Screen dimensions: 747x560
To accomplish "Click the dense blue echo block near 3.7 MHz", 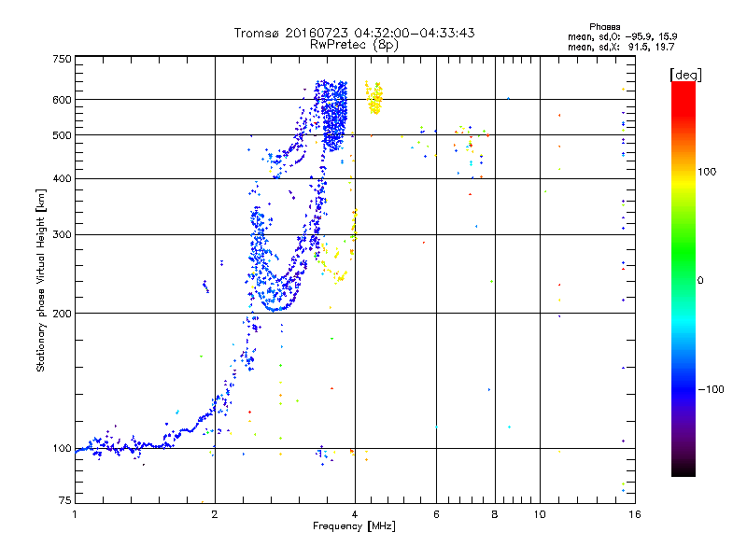I will 335,117.
